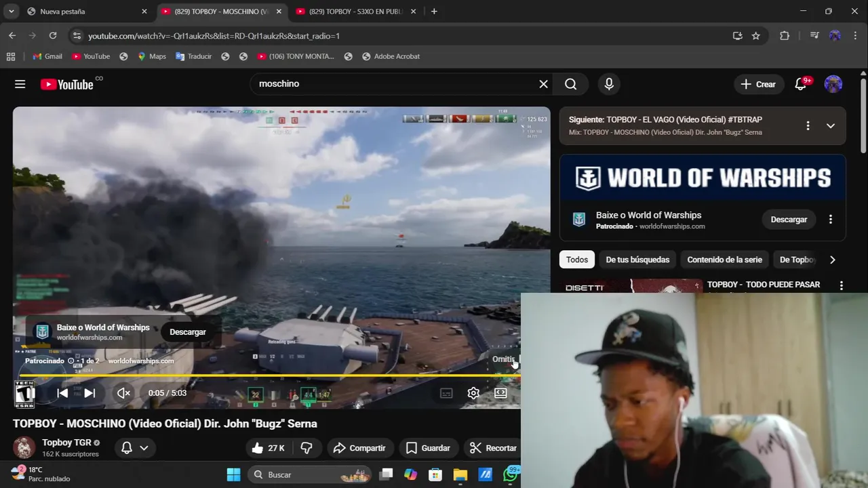The width and height of the screenshot is (868, 488).
Task: Click the World of Warships banner ad
Action: tap(703, 178)
